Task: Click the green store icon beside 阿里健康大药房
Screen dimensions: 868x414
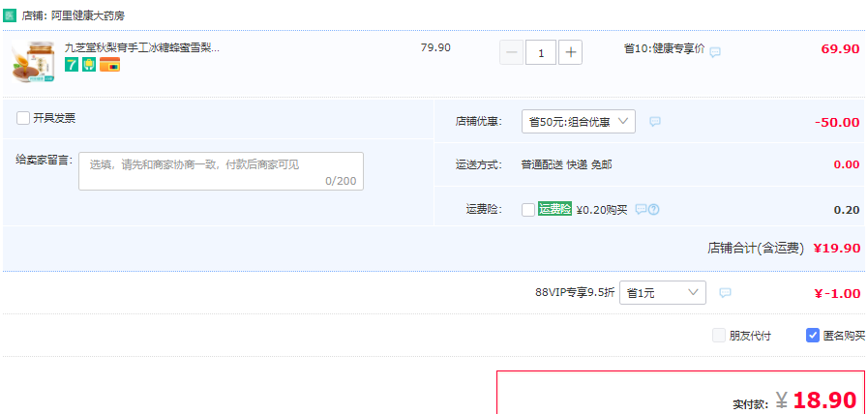Action: [10, 15]
